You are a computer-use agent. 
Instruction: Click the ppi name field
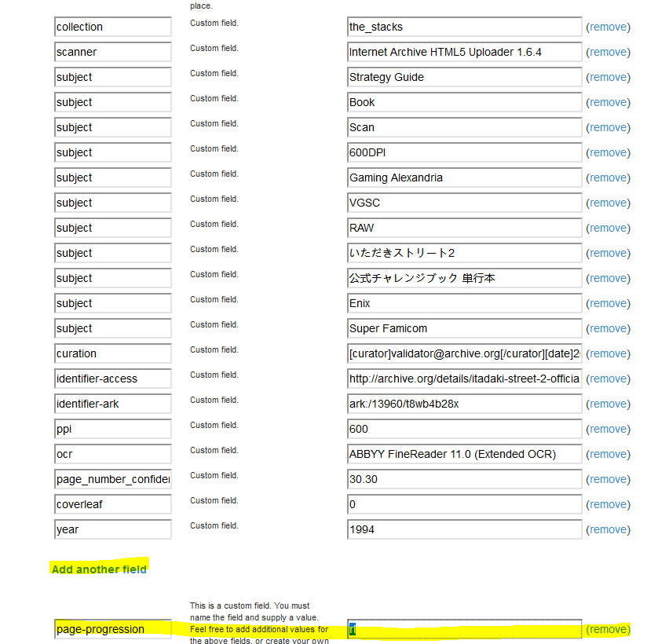pyautogui.click(x=113, y=430)
